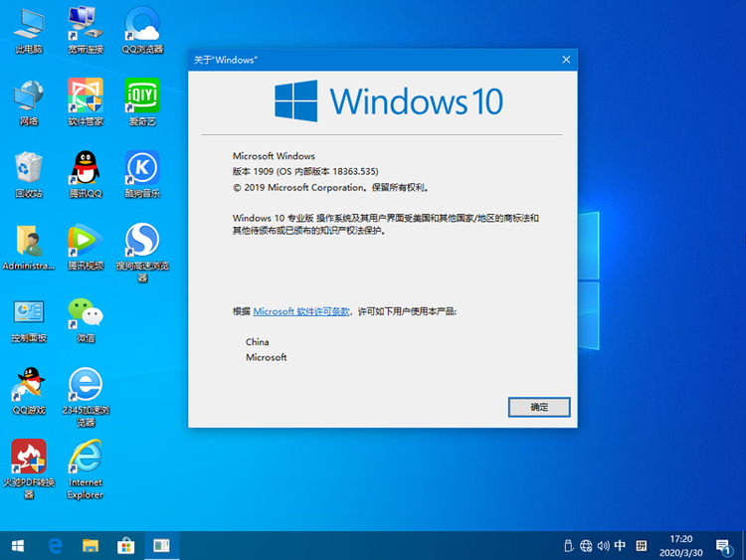This screenshot has height=560, width=746.
Task: Select the 酷狗音乐 desktop icon
Action: (142, 167)
